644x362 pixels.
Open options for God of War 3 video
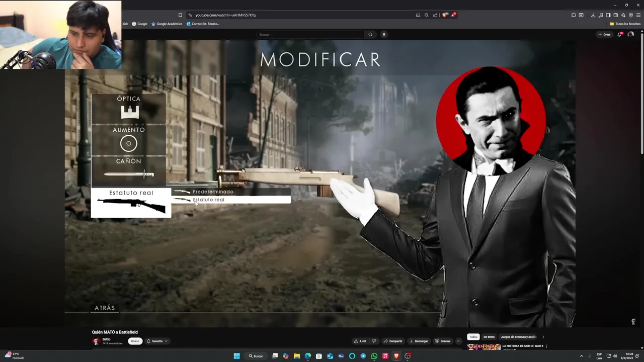click(546, 346)
